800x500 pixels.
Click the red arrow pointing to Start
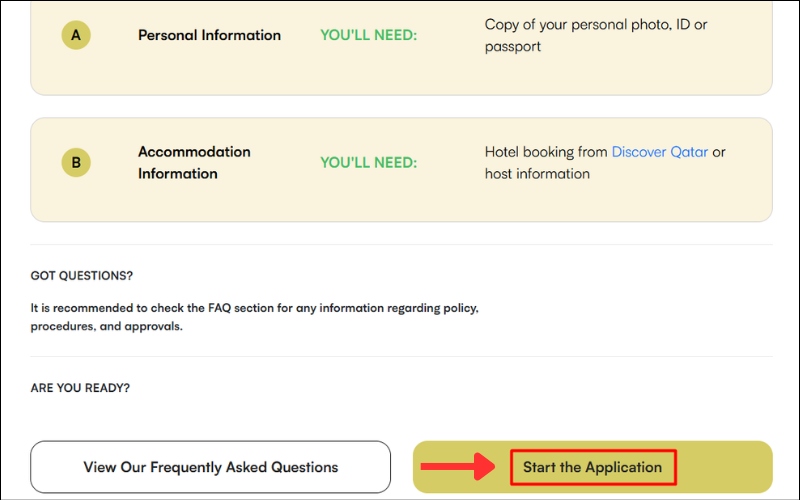tap(458, 466)
